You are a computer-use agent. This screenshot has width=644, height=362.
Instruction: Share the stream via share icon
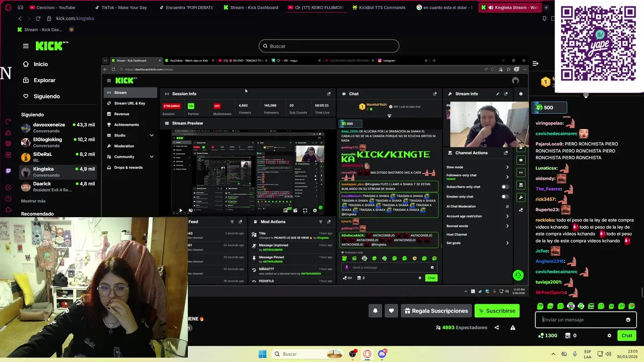pos(497,327)
